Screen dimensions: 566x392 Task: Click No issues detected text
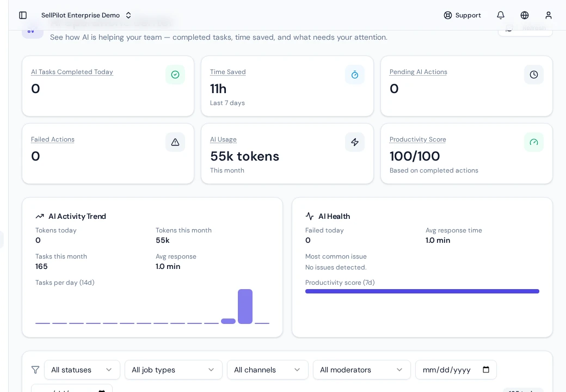click(x=336, y=267)
